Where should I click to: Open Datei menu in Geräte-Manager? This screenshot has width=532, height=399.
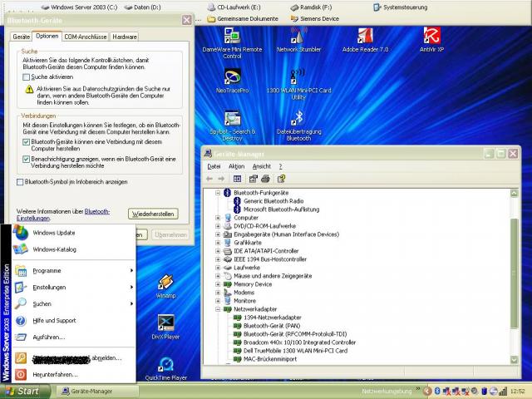[x=214, y=166]
